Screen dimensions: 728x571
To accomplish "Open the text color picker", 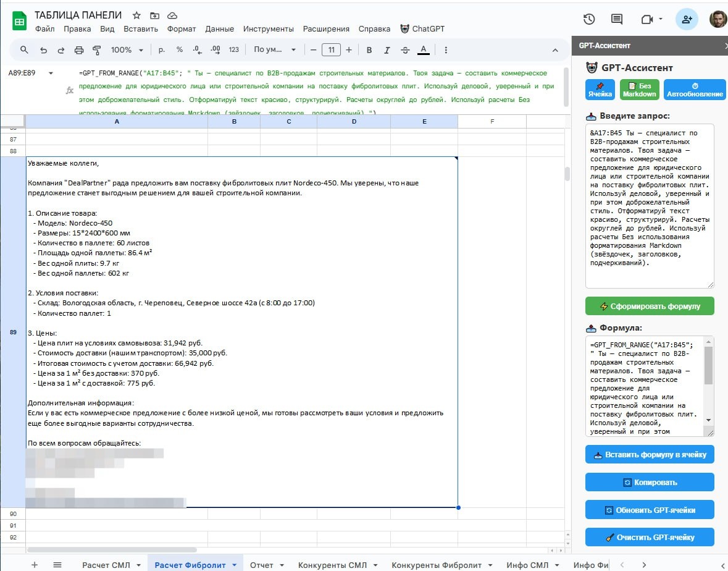I will [x=423, y=49].
